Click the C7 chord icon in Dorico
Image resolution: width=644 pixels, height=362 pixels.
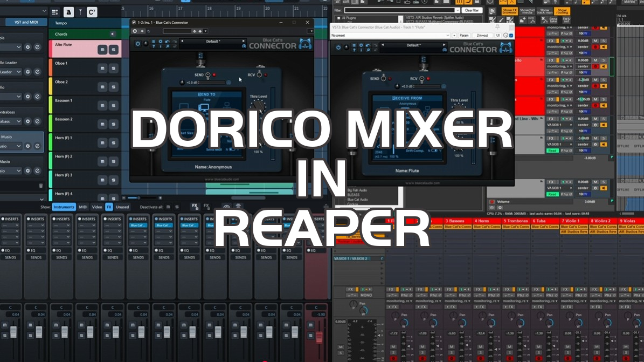coord(92,12)
